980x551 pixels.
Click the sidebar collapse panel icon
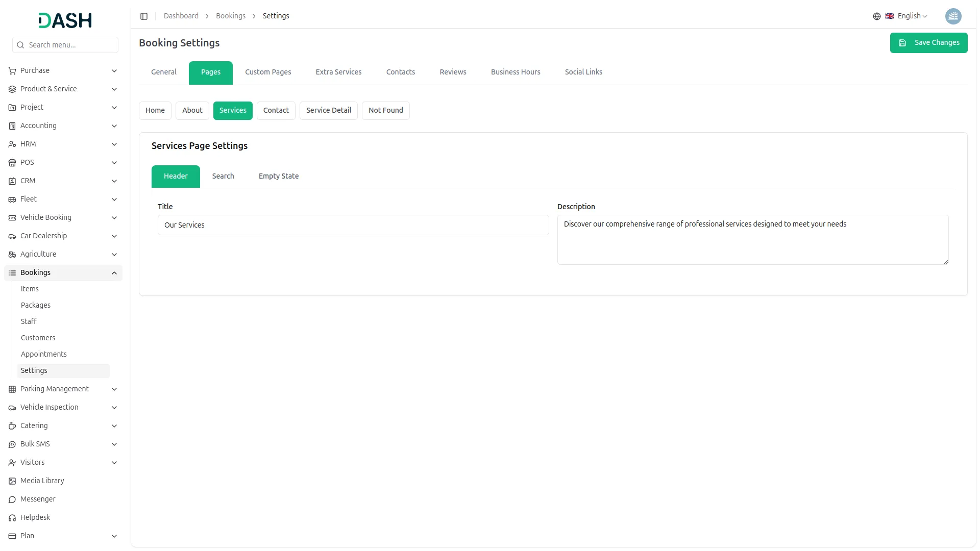(x=144, y=16)
